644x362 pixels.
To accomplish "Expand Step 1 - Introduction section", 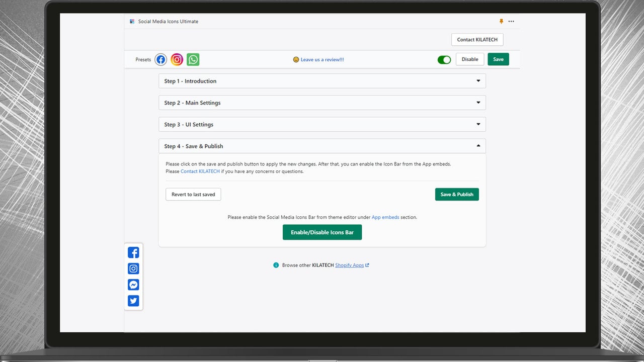I will coord(322,81).
